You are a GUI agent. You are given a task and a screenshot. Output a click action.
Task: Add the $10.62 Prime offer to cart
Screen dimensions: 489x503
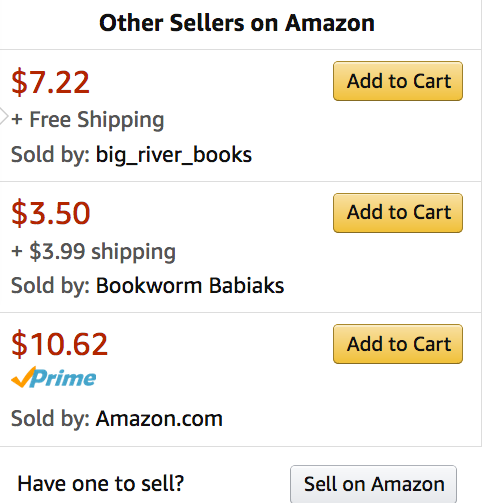tap(398, 344)
